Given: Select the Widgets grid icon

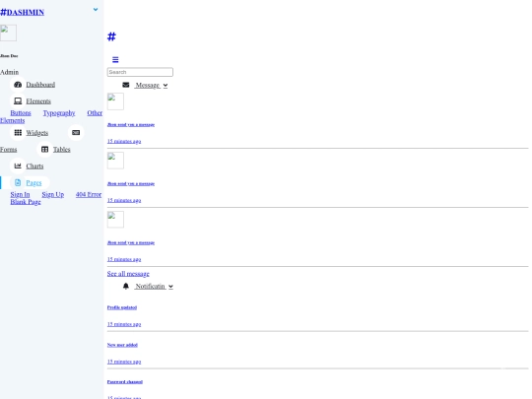Looking at the screenshot, I should tap(18, 133).
